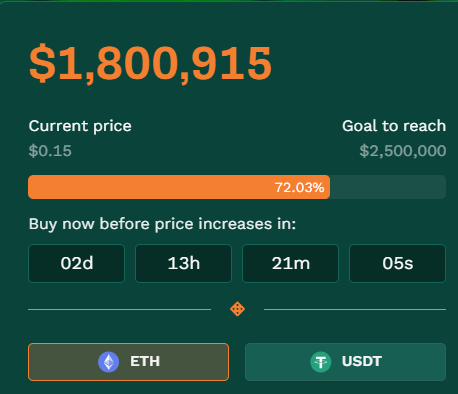Click the 21m minutes countdown box
The image size is (458, 394).
[x=290, y=263]
